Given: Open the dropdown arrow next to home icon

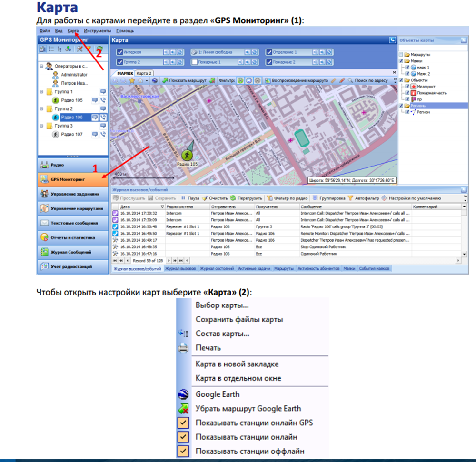Looking at the screenshot, I should (148, 81).
